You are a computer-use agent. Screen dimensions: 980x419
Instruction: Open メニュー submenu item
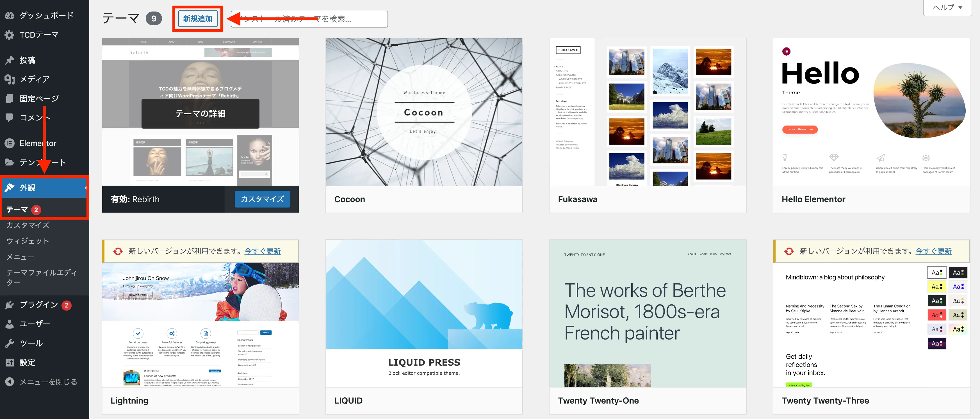[20, 257]
